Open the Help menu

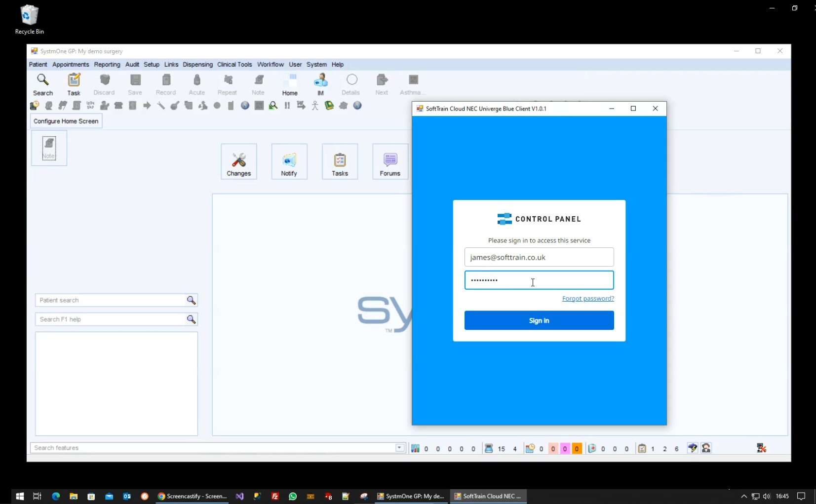(338, 65)
